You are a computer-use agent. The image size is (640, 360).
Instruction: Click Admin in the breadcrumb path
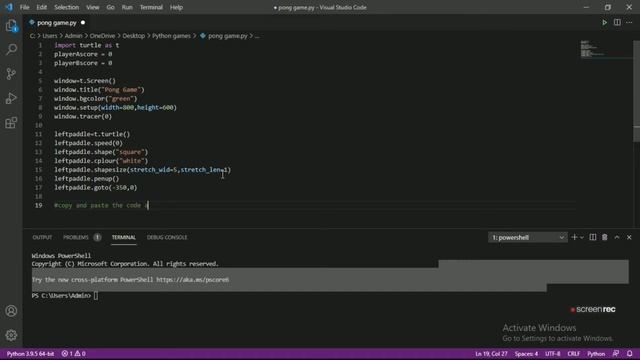click(73, 36)
